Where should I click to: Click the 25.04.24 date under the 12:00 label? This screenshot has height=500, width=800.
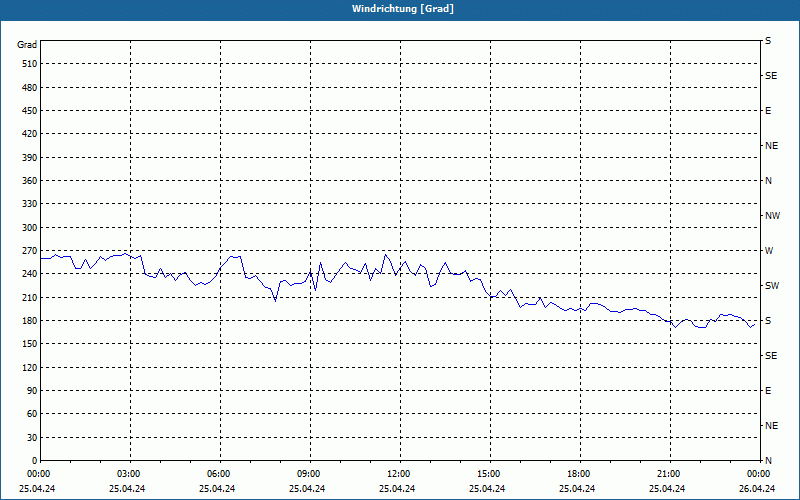point(397,489)
